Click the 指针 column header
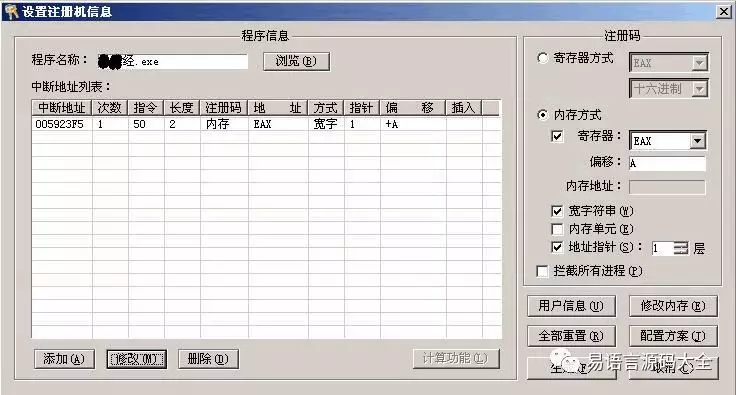736x395 pixels. (x=362, y=108)
